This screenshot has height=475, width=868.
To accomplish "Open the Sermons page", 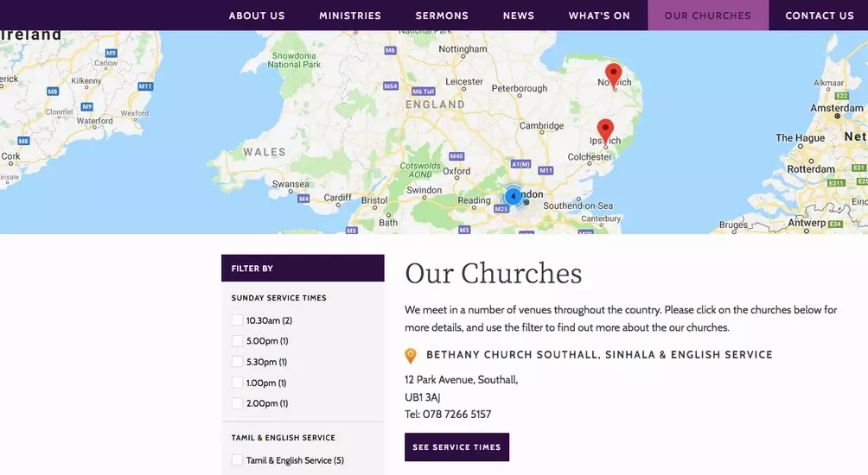I will click(x=442, y=16).
